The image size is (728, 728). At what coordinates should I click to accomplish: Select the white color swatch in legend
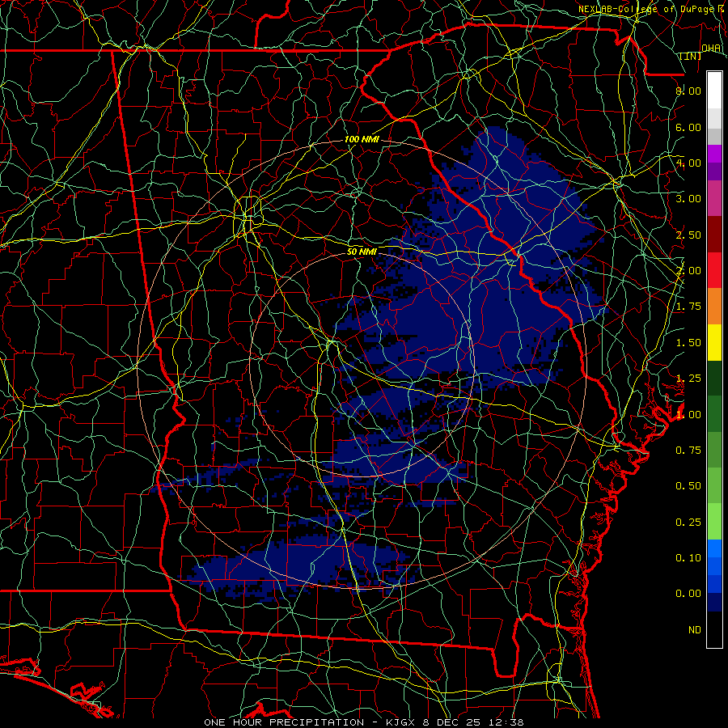[714, 90]
